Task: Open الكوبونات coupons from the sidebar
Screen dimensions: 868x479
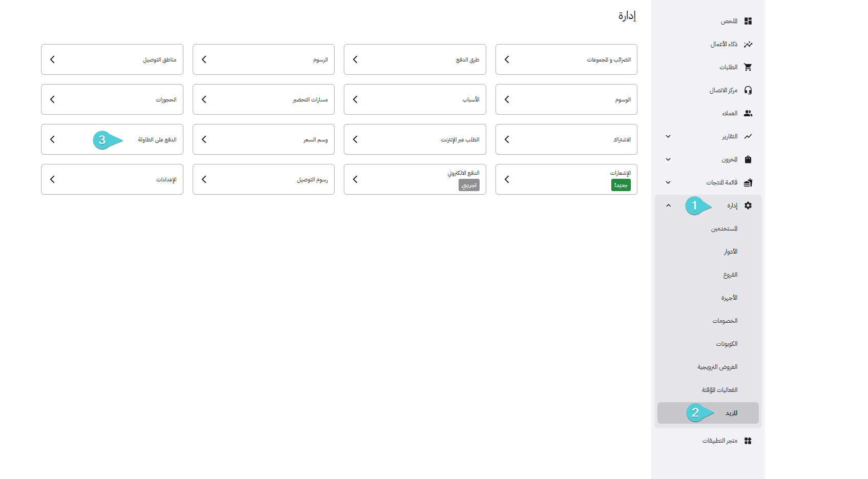Action: point(727,344)
